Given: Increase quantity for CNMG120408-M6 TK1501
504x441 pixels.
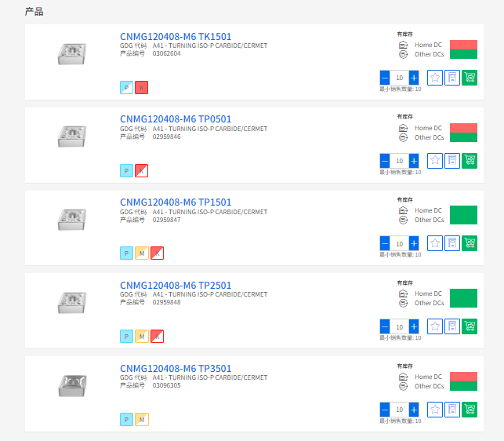Looking at the screenshot, I should coord(414,78).
